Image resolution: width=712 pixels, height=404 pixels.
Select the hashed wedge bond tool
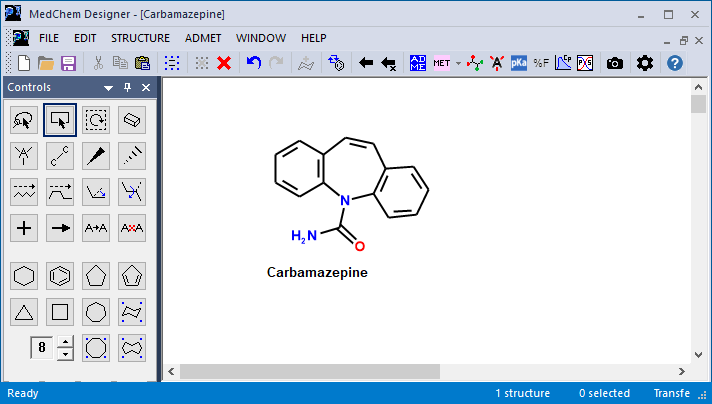click(132, 156)
